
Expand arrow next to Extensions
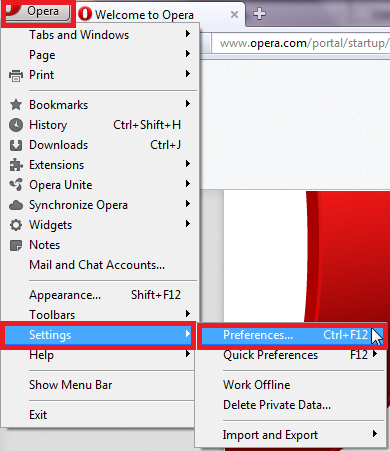[x=188, y=164]
